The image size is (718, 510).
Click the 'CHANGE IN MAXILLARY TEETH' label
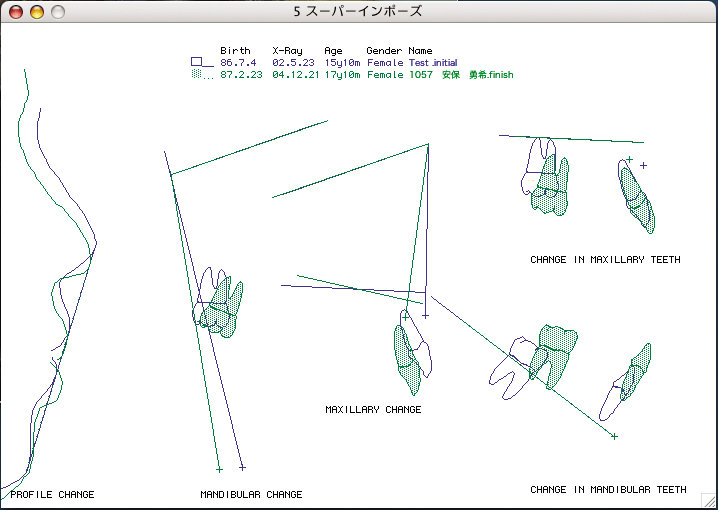(x=605, y=260)
